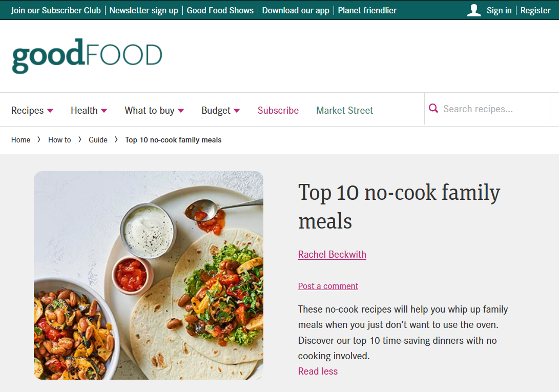The image size is (559, 392).
Task: Open author Rachel Beckwith's profile
Action: pyautogui.click(x=332, y=254)
